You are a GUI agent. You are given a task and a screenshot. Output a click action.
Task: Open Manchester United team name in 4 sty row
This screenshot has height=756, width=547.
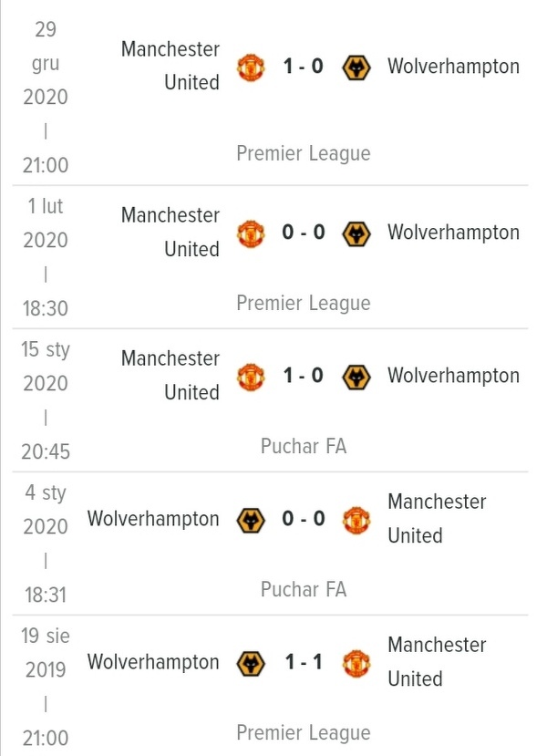click(437, 518)
